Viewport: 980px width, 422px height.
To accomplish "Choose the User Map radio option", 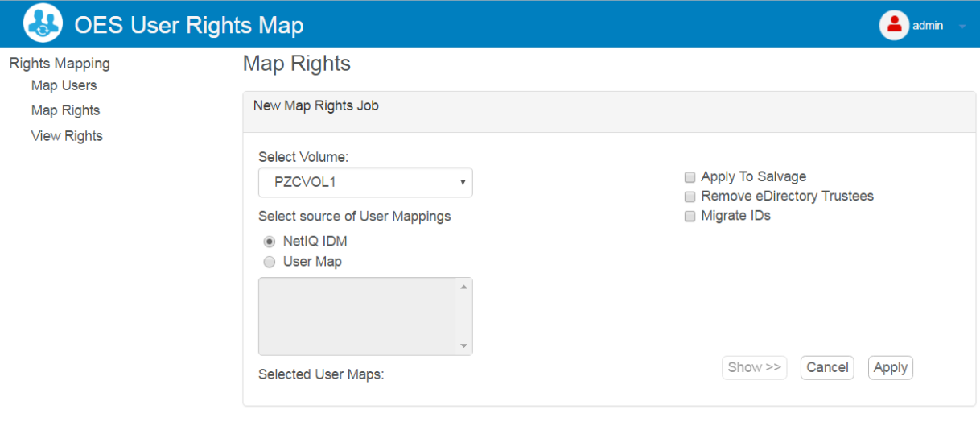I will coord(270,262).
